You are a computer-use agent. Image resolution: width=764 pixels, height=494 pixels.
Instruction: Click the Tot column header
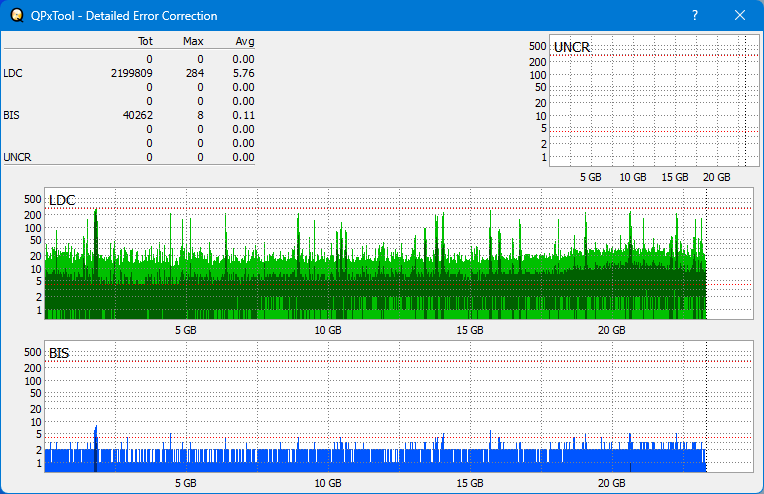point(145,41)
